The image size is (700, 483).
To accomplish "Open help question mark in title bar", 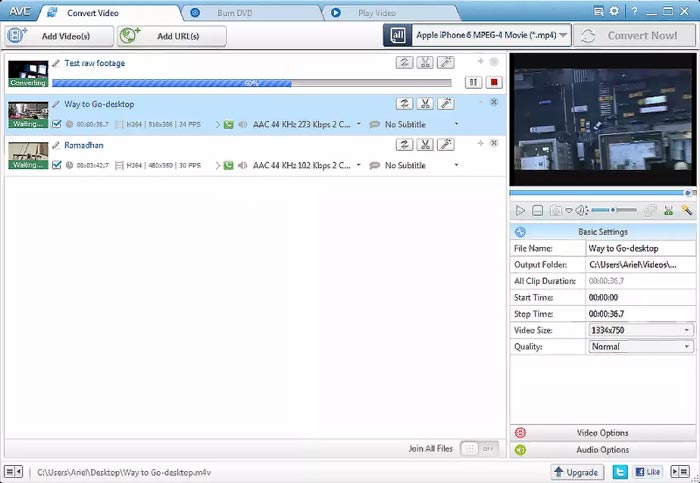I will point(634,11).
